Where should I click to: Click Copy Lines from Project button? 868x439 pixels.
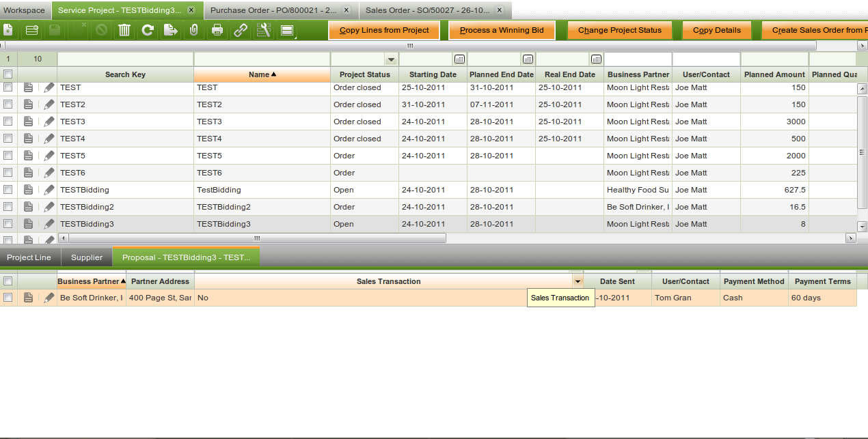384,30
